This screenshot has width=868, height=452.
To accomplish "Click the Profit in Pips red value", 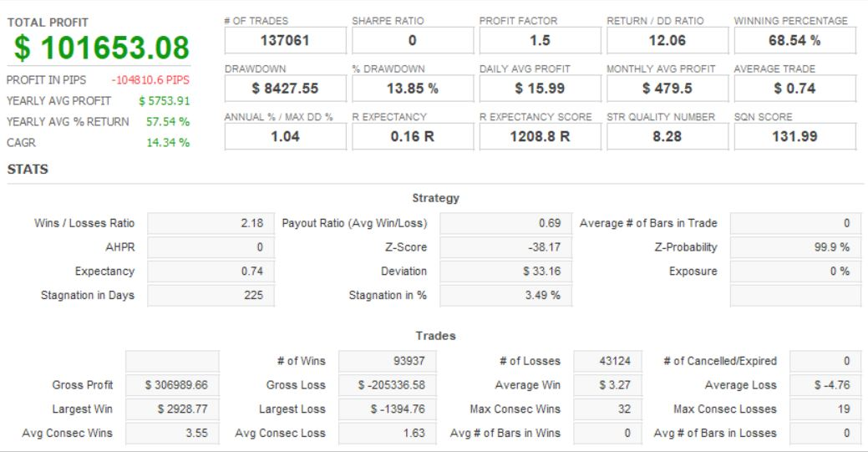I will point(150,80).
